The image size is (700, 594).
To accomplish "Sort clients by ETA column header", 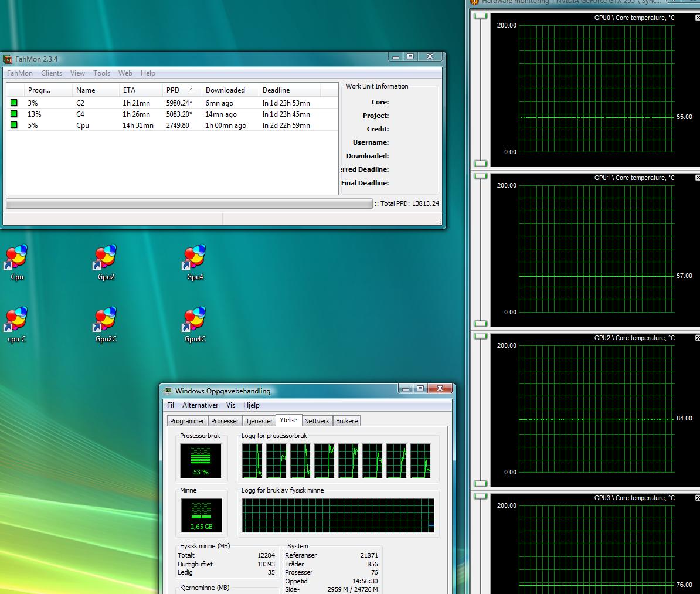I will [141, 90].
